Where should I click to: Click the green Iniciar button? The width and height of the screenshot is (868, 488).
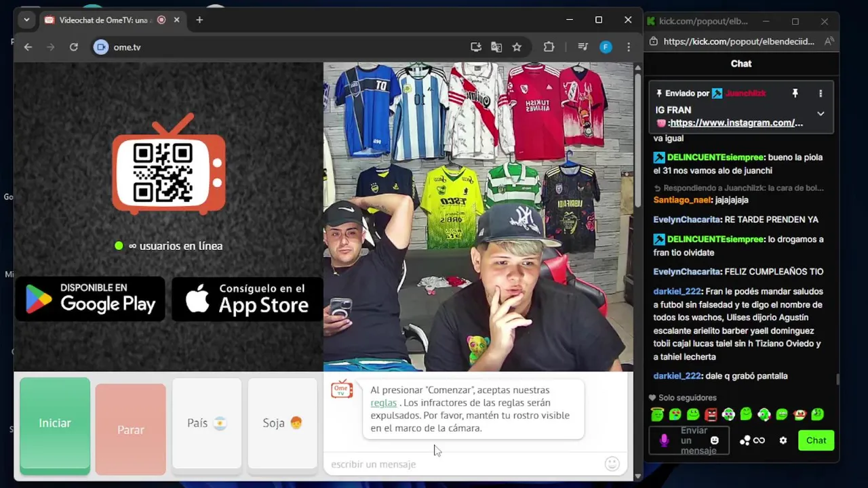click(55, 424)
